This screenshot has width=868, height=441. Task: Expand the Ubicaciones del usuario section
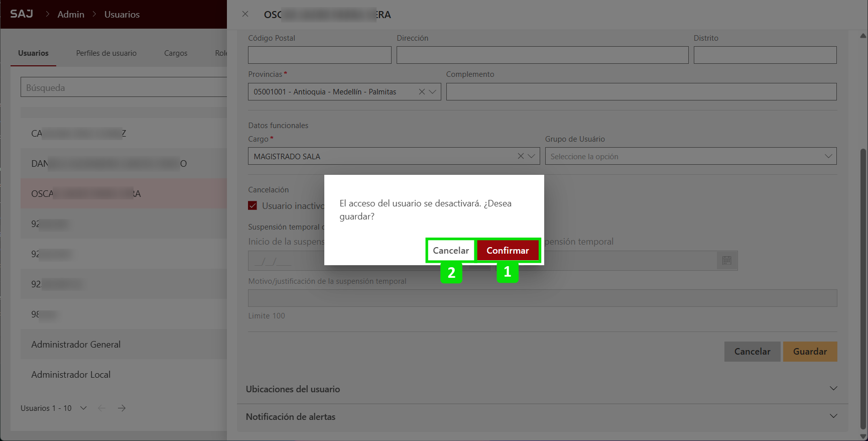(x=833, y=389)
